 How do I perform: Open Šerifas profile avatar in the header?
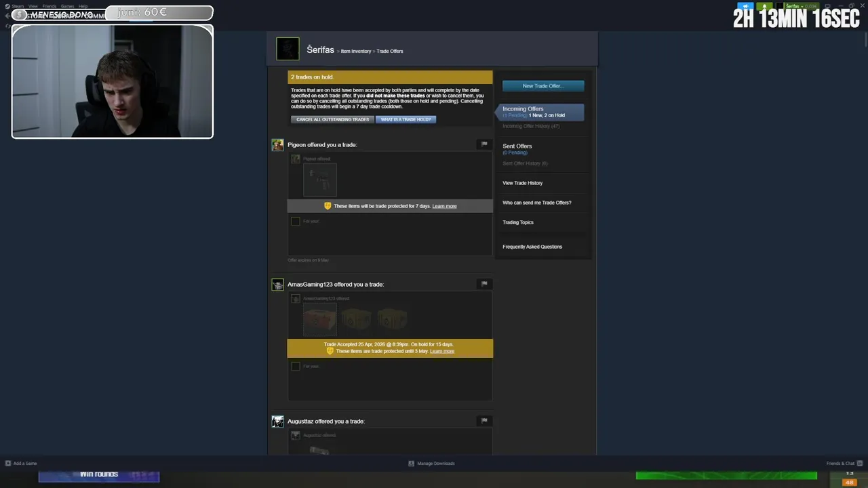pyautogui.click(x=288, y=49)
